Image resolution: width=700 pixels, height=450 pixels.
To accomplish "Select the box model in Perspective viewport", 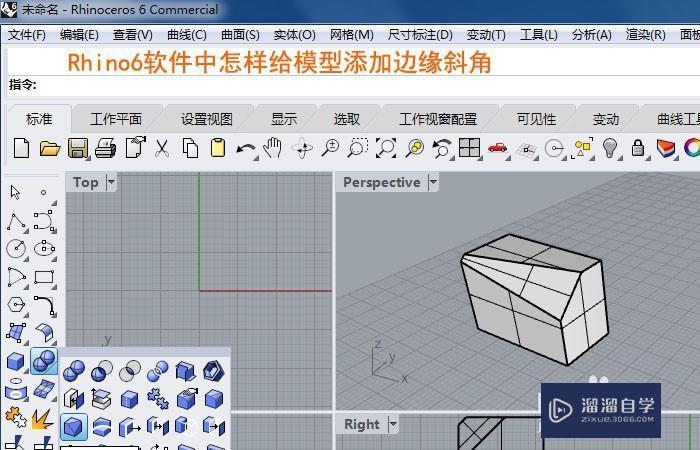I will 534,298.
